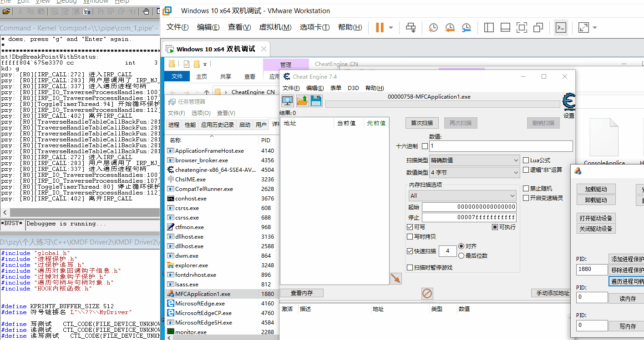Enable the 开启变速精灵 checkbox
644x340 pixels.
pos(526,198)
